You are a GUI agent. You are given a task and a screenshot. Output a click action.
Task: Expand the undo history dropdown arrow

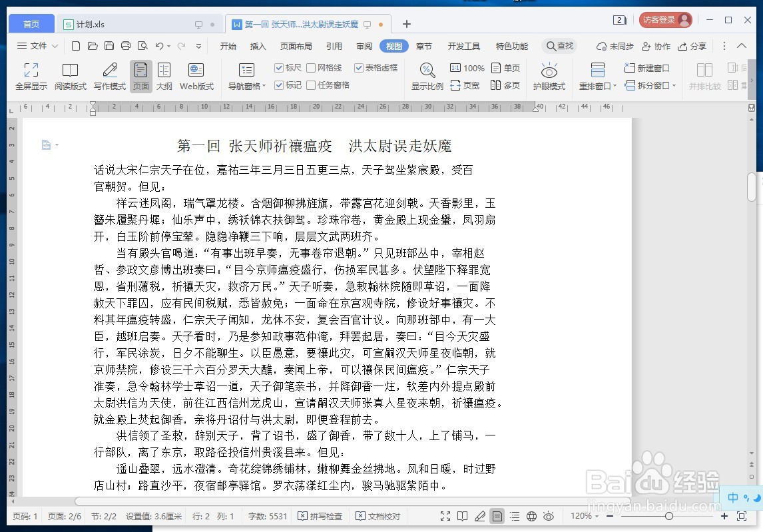[x=169, y=46]
